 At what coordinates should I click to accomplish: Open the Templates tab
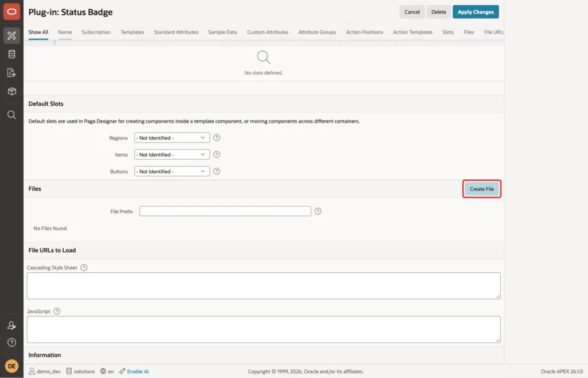[132, 32]
